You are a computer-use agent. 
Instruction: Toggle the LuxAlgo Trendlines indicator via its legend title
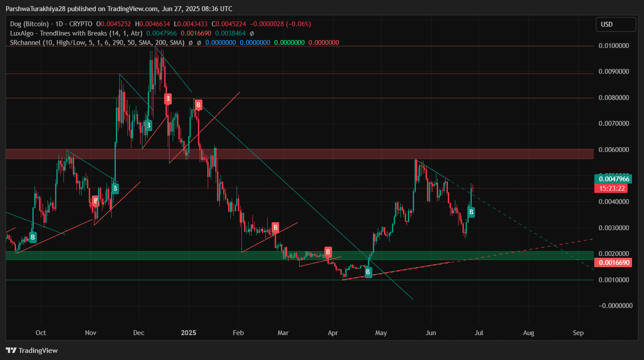pyautogui.click(x=51, y=33)
